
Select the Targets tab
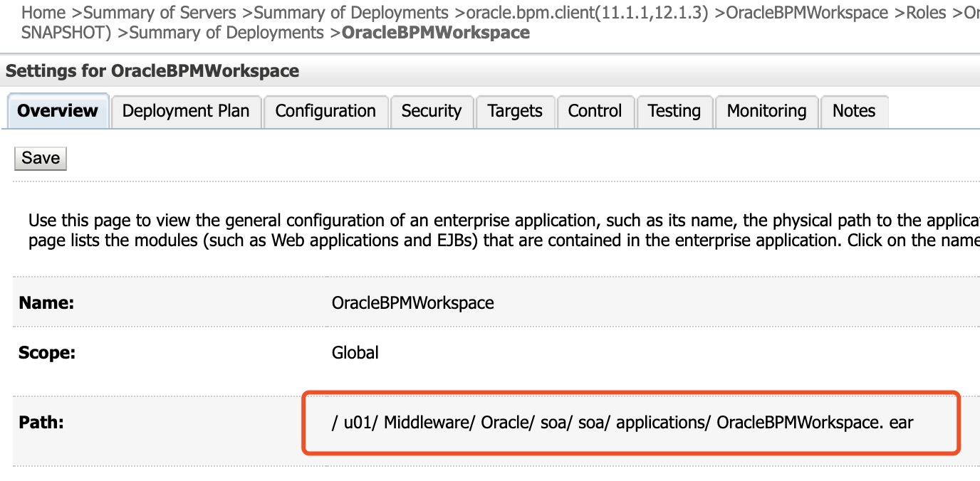point(515,112)
